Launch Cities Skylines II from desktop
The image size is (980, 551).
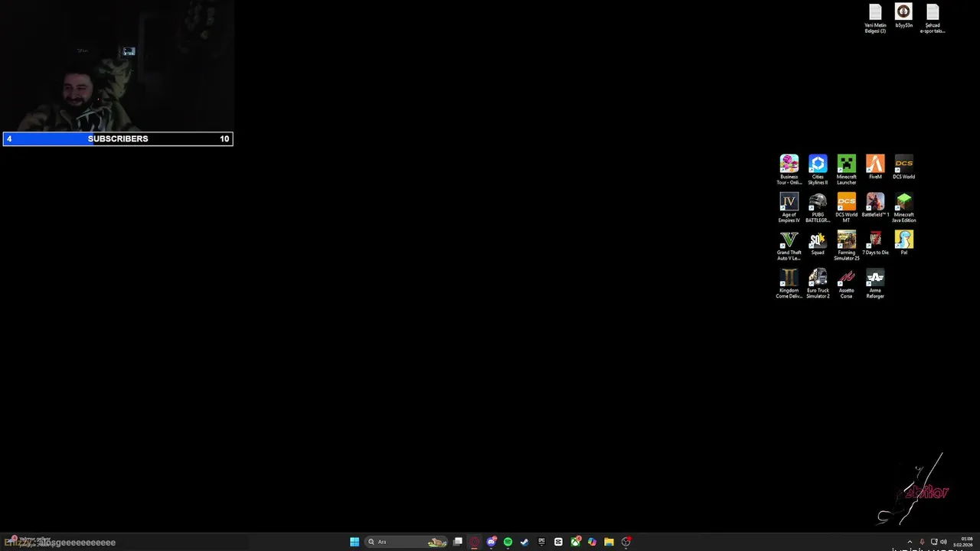(818, 169)
